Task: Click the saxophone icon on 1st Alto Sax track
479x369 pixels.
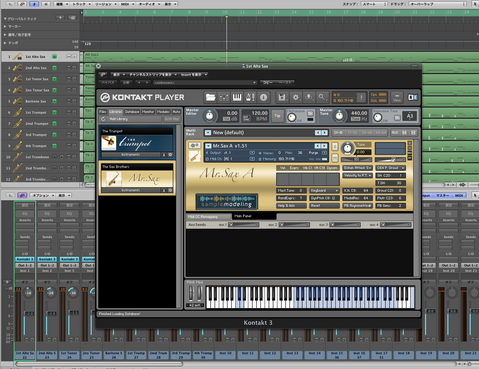Action: pos(17,57)
